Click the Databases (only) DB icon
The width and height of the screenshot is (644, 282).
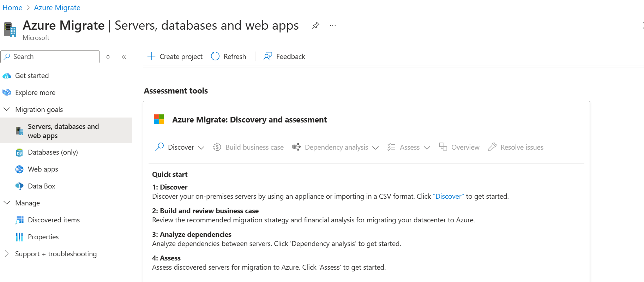click(x=19, y=152)
